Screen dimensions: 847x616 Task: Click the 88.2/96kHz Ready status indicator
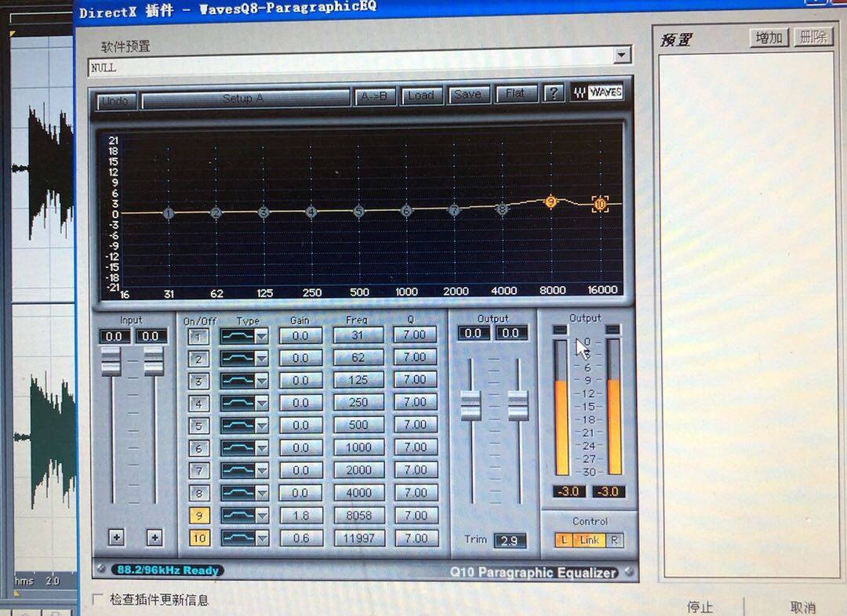(x=168, y=570)
